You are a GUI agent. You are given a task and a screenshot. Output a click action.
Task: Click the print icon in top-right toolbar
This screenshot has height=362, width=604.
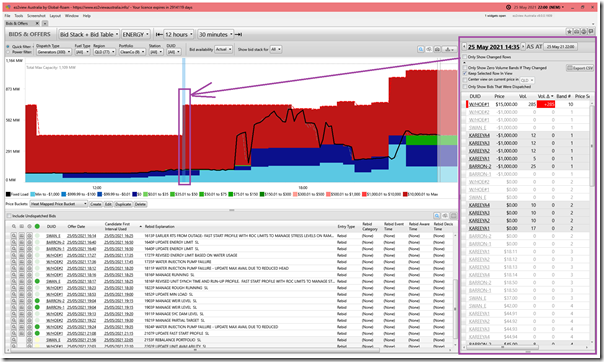coord(584,32)
